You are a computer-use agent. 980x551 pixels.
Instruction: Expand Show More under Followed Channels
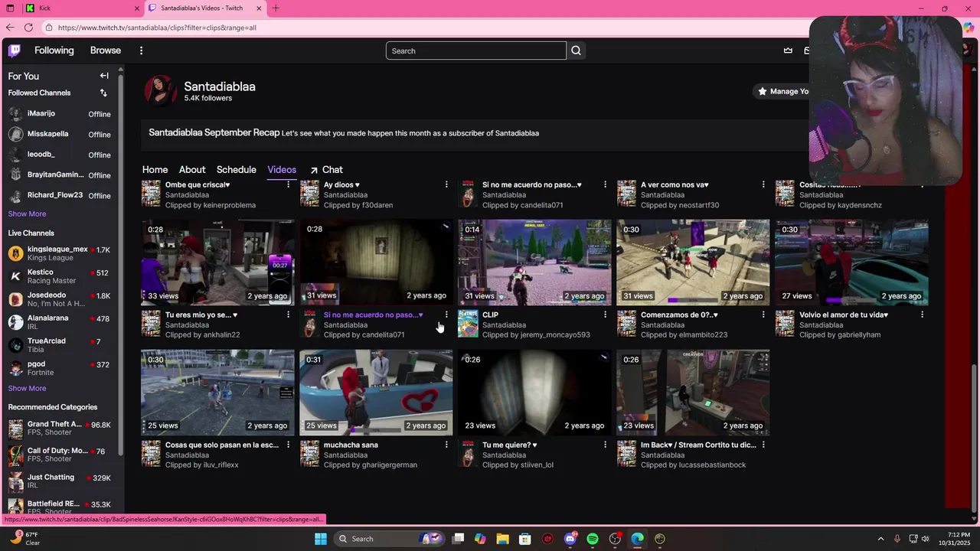click(x=27, y=214)
